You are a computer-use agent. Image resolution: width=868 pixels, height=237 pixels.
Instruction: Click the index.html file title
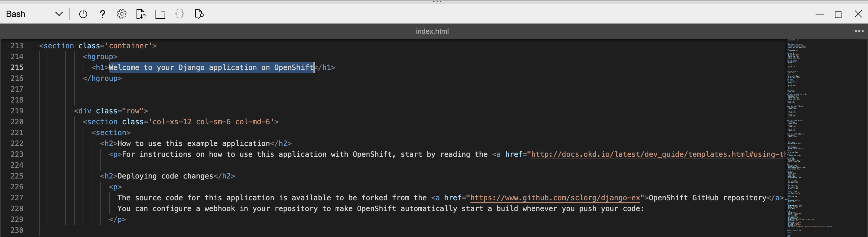tap(432, 31)
